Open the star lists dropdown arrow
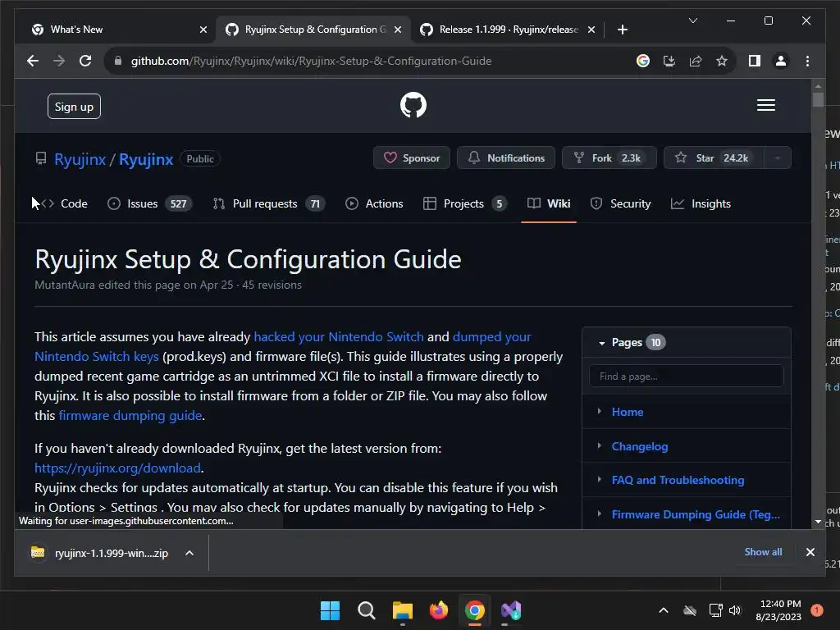Image resolution: width=840 pixels, height=630 pixels. 778,158
